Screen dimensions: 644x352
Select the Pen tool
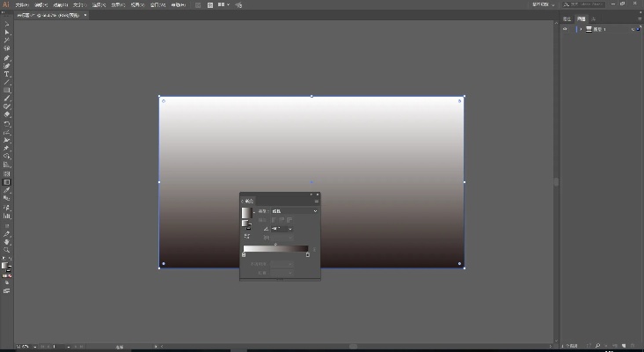click(6, 58)
